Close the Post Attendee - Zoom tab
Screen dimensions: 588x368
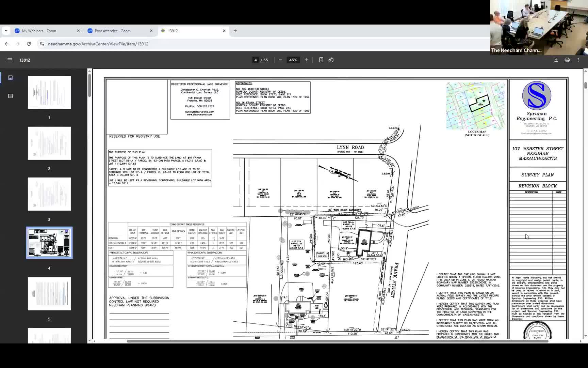coord(151,31)
